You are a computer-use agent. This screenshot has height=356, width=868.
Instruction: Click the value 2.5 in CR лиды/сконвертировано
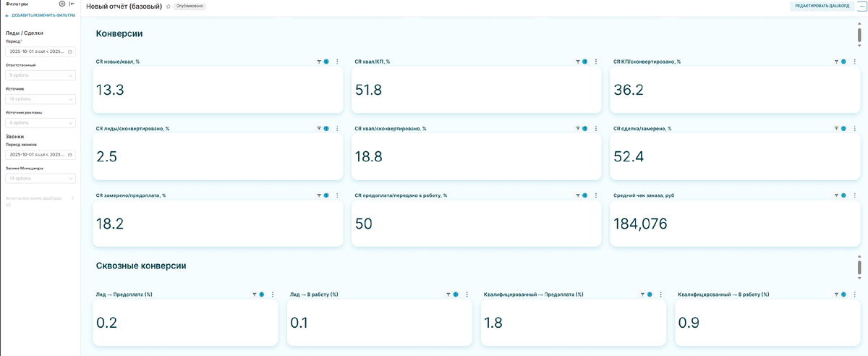(x=106, y=157)
